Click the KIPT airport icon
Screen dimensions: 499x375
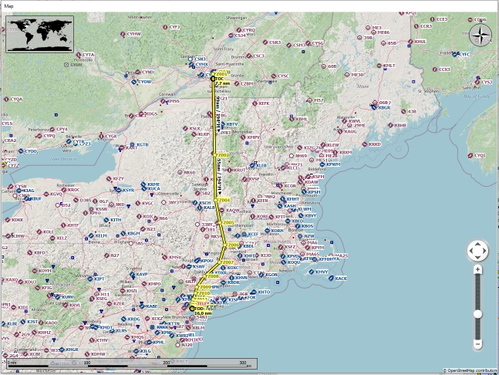click(90, 279)
